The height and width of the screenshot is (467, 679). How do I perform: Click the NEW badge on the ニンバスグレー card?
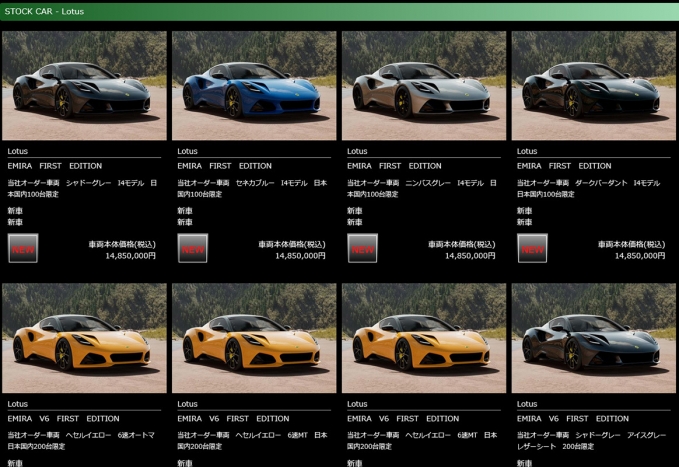coord(362,248)
